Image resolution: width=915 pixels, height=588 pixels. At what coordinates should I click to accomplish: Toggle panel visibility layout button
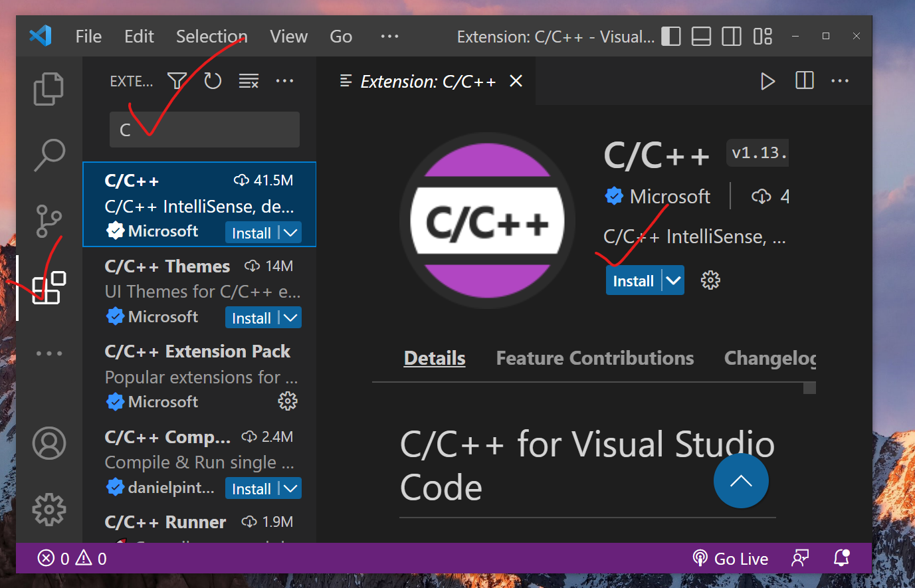tap(701, 37)
